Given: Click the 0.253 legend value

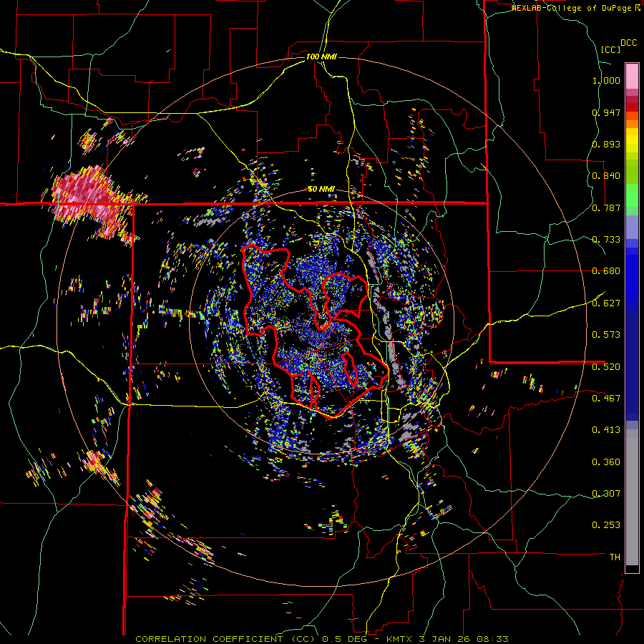Looking at the screenshot, I should [x=606, y=525].
